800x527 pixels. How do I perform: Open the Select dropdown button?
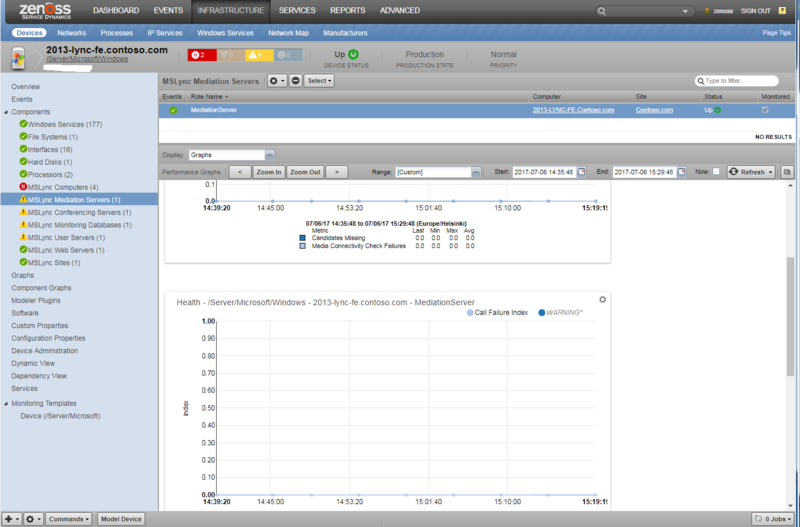pos(319,81)
